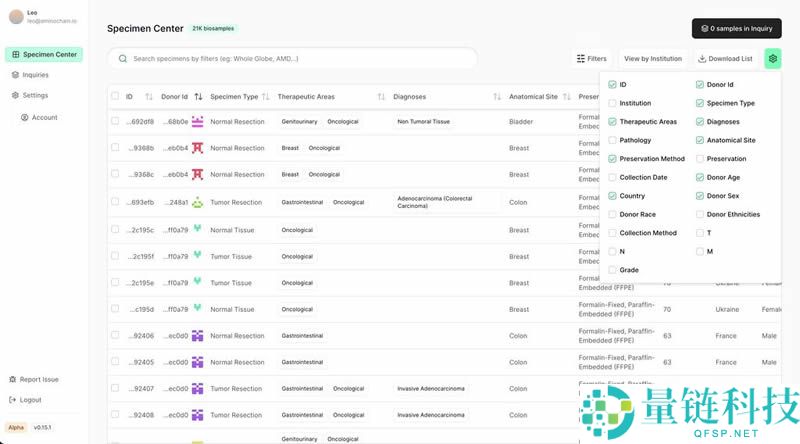Image resolution: width=800 pixels, height=444 pixels.
Task: Click the Download List button
Action: tap(725, 59)
